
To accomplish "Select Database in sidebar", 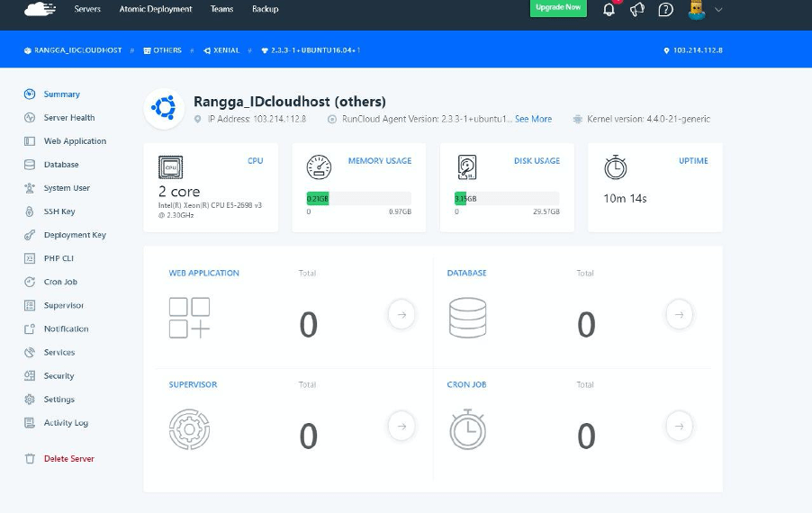I will coord(61,165).
